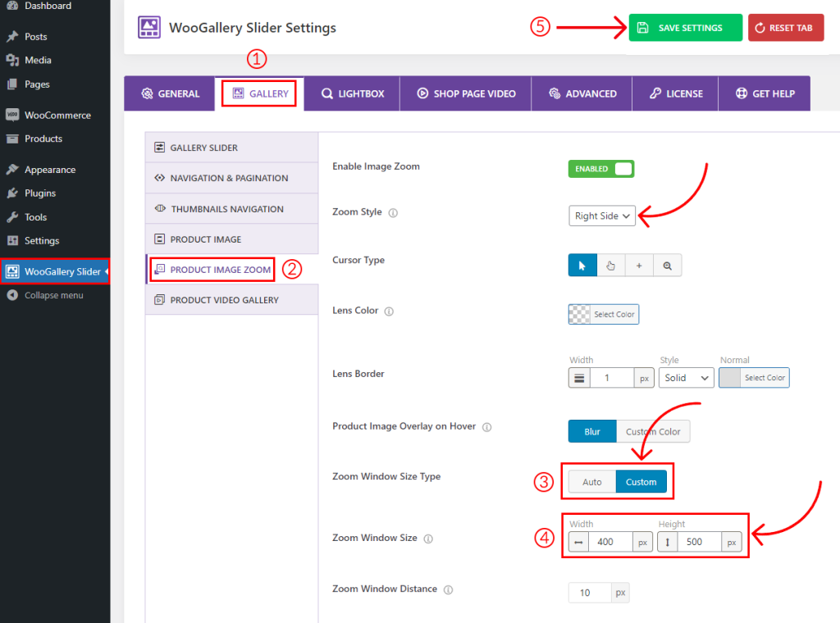Click the Zoom Window Distance input field
Image resolution: width=840 pixels, height=623 pixels.
coord(589,592)
